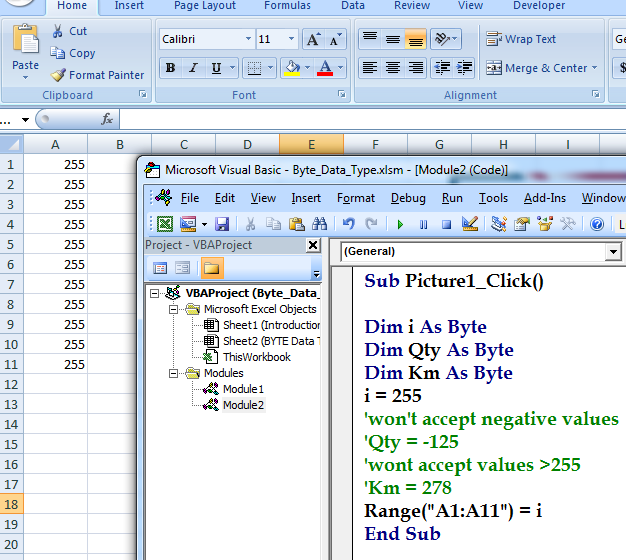This screenshot has width=632, height=560.
Task: Click Merge & Center button
Action: point(536,68)
